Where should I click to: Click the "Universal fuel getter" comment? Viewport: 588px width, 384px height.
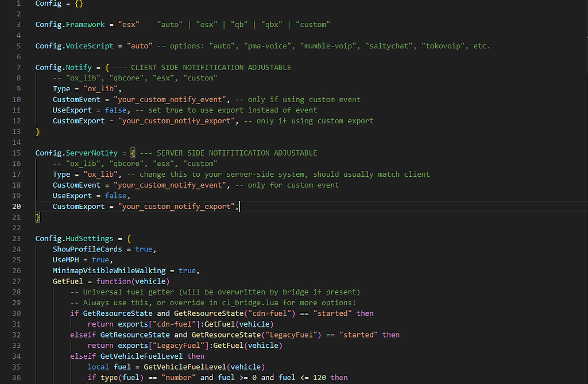[x=215, y=292]
